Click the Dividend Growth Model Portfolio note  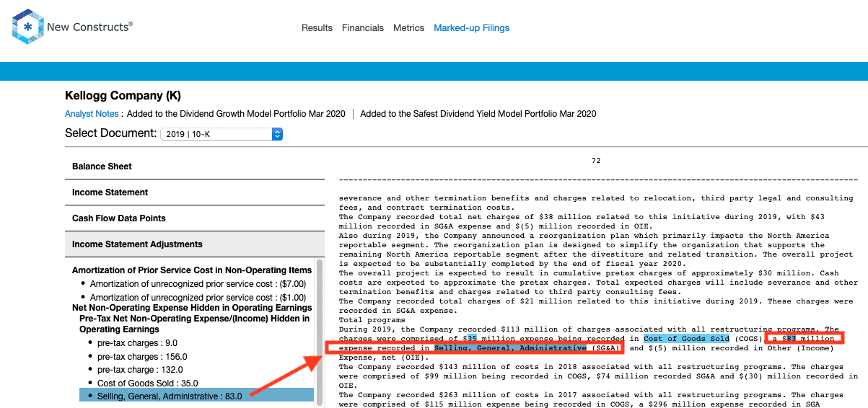tap(236, 114)
